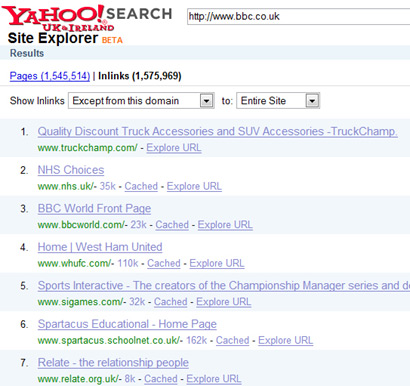The width and height of the screenshot is (410, 386).
Task: View cached copy of www.bbcworld.com
Action: 172,225
